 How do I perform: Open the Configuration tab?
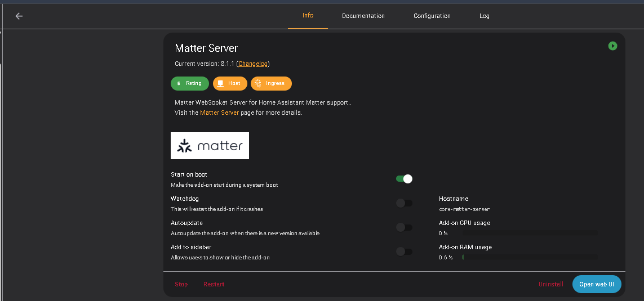tap(432, 16)
